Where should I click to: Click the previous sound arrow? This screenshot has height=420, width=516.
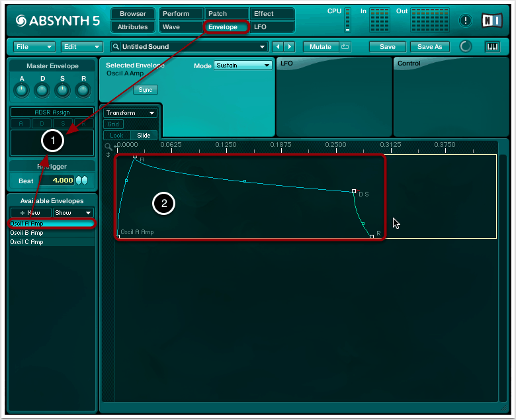click(x=278, y=47)
